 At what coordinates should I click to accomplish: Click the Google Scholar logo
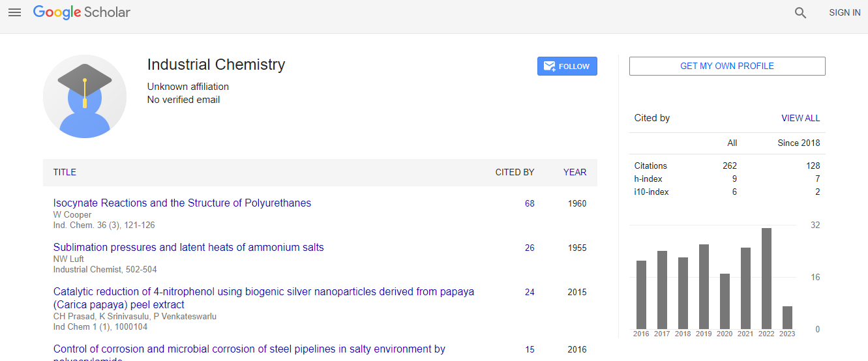[82, 12]
